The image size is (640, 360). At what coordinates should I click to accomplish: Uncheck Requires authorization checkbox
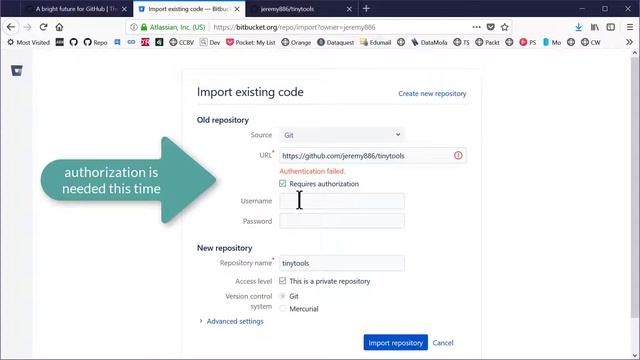pos(282,184)
